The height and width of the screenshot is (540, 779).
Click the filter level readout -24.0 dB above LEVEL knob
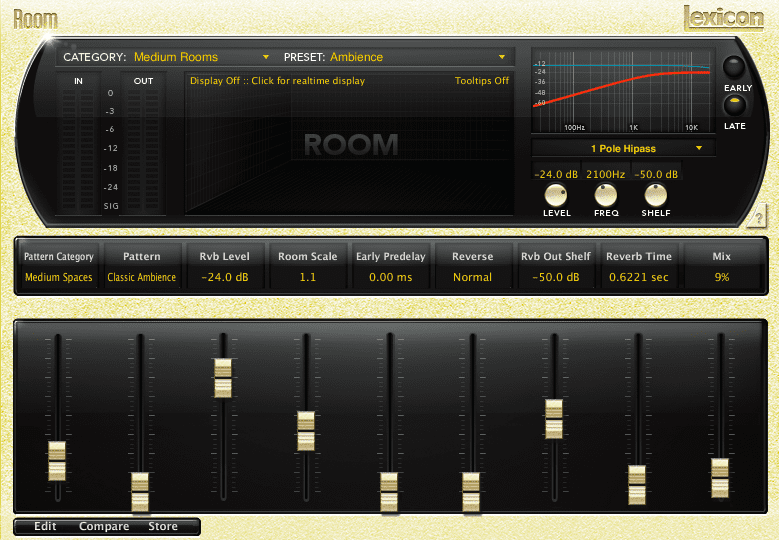click(x=556, y=174)
